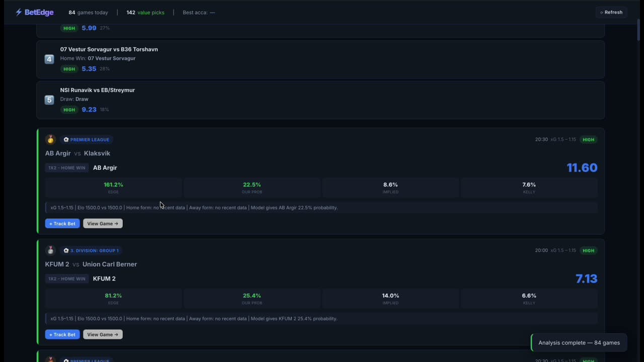Click the BetEdge brand name
Screen dimensions: 644x362
click(x=39, y=12)
